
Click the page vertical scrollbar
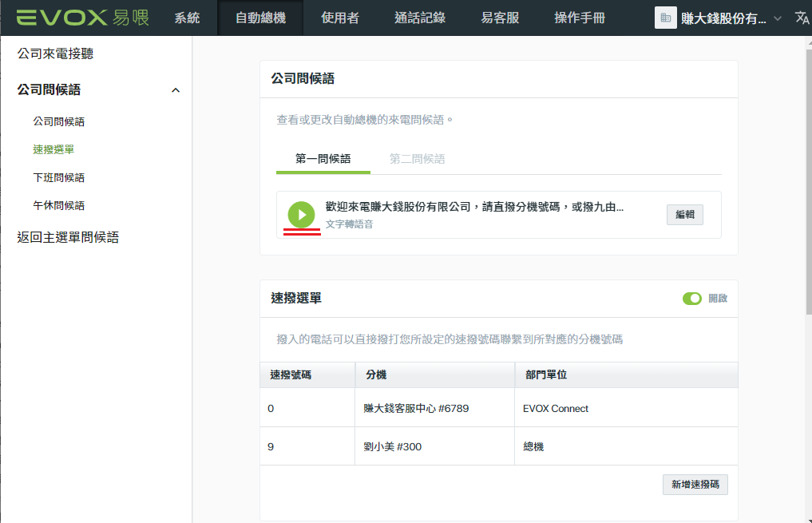point(809,181)
